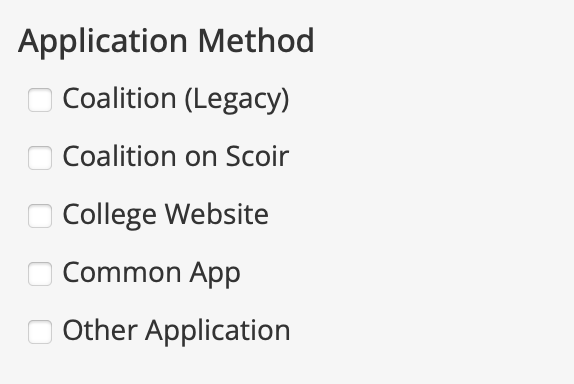Click the Other Application label text
Viewport: 574px width, 384px height.
tap(176, 331)
